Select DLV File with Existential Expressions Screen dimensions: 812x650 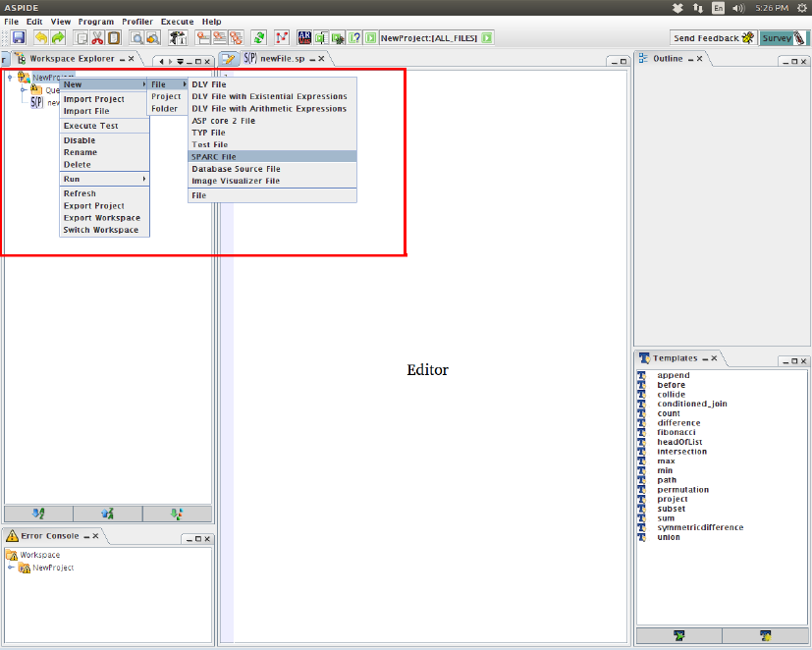tap(272, 96)
